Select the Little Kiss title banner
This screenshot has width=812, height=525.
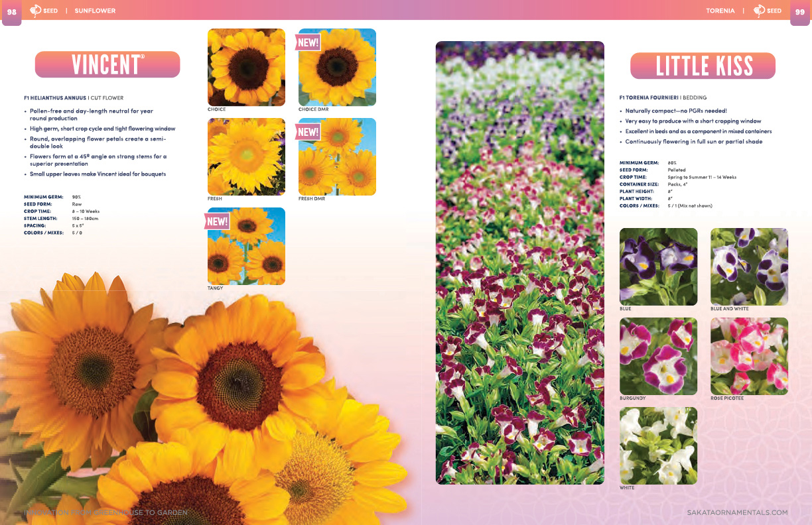coord(703,66)
